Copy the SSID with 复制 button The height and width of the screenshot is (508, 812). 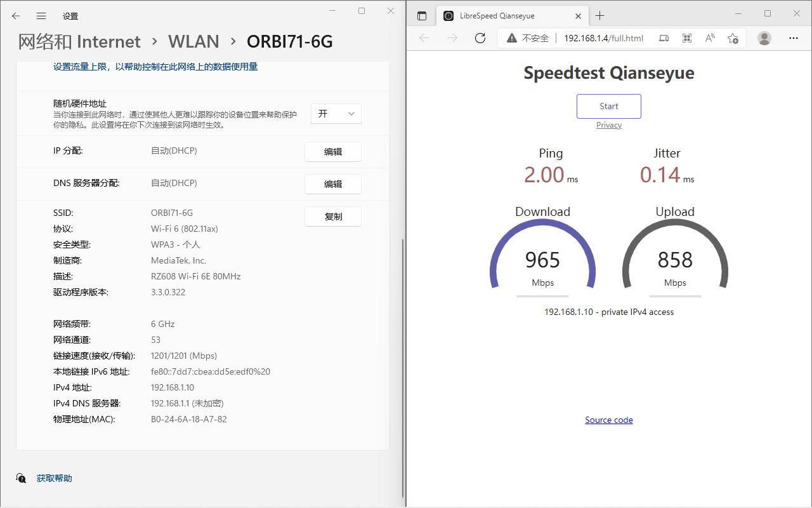point(332,216)
